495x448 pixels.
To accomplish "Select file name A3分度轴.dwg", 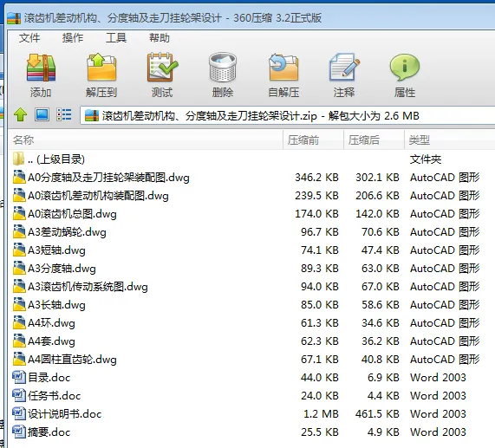I will pyautogui.click(x=62, y=268).
